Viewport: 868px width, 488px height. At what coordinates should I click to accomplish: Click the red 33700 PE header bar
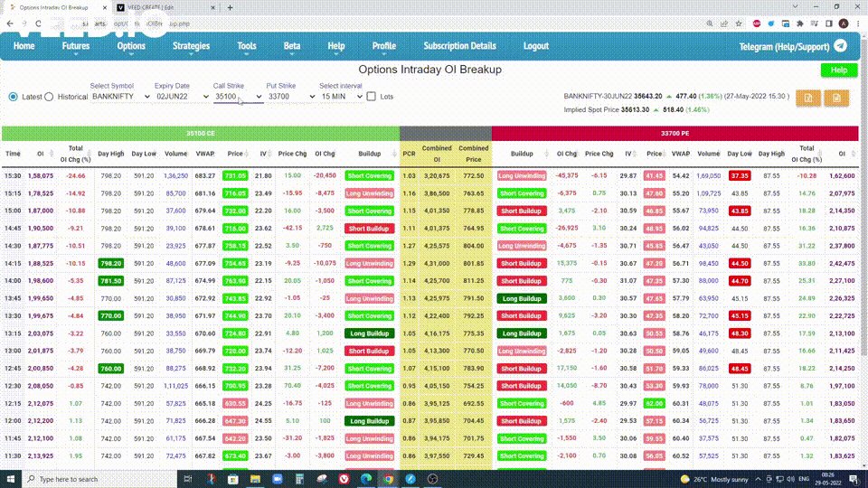pos(675,134)
